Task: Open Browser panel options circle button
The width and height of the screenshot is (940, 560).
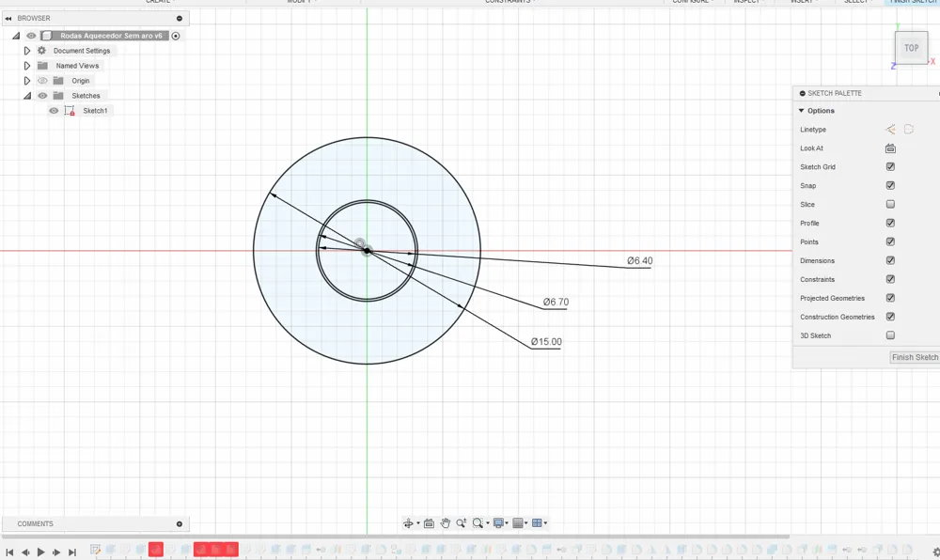Action: click(x=180, y=19)
